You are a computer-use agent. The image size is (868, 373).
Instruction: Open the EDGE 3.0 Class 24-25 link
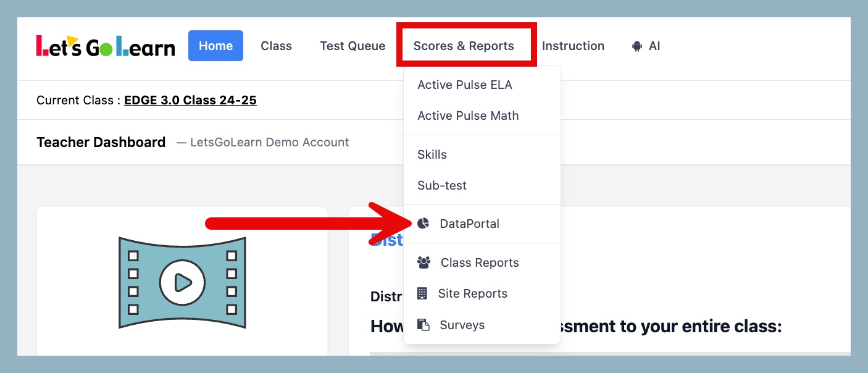click(190, 100)
